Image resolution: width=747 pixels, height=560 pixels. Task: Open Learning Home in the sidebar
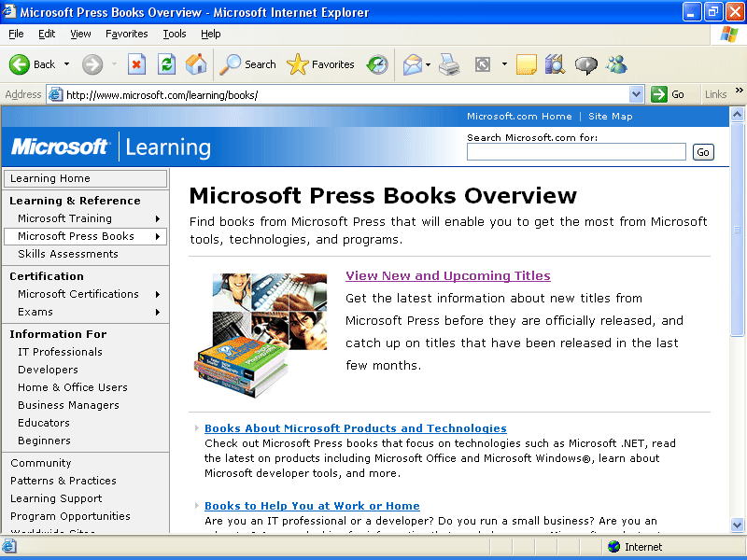coord(85,178)
